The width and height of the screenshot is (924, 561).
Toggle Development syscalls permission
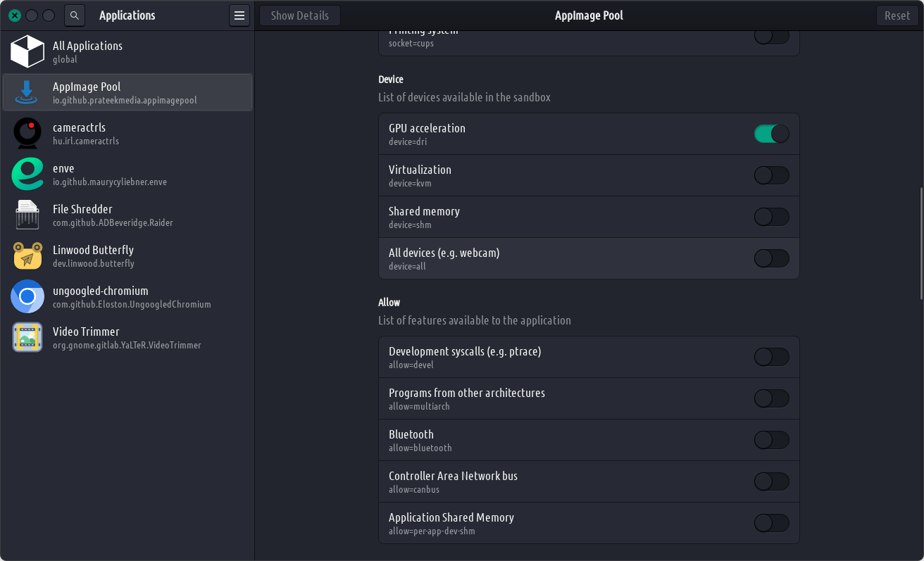coord(771,357)
